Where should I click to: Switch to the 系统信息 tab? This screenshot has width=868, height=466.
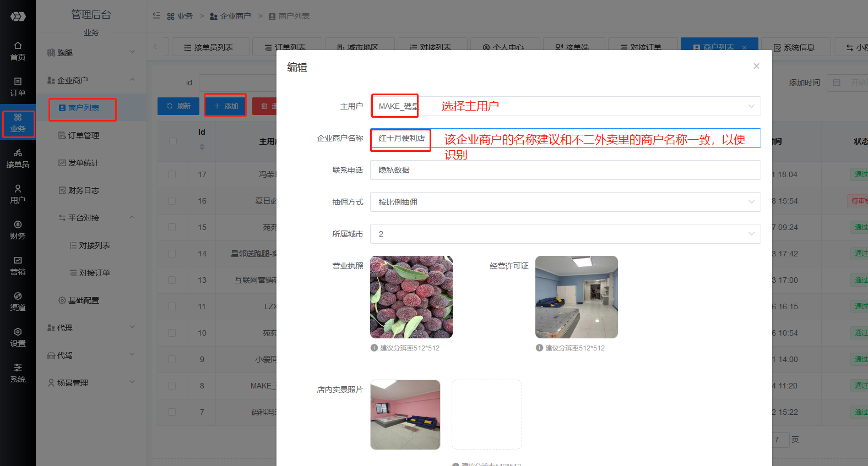click(796, 47)
